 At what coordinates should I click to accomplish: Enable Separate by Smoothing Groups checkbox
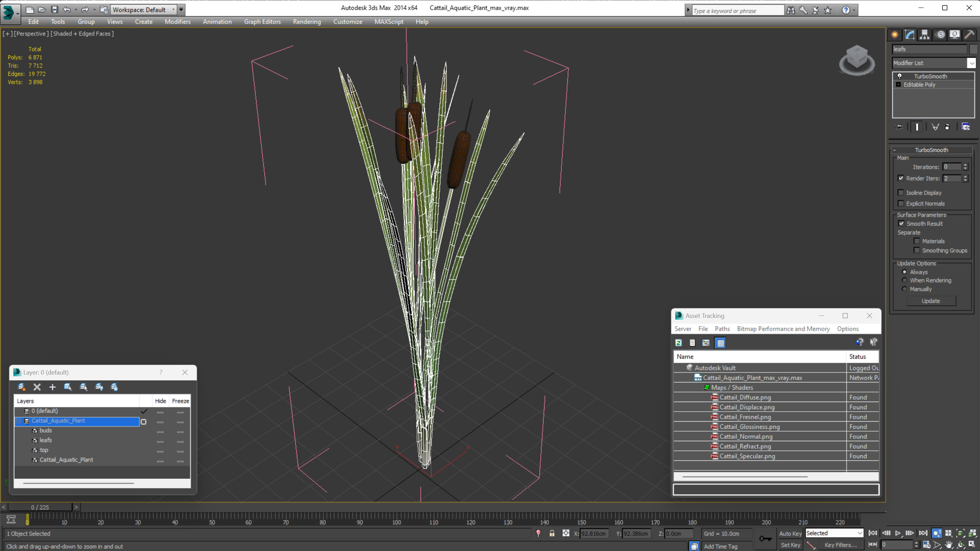[x=917, y=250]
